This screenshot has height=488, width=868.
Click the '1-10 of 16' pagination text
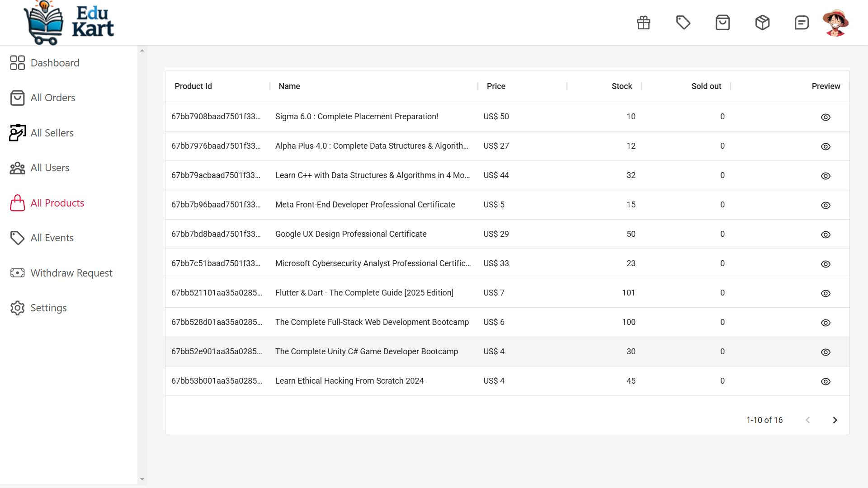[x=764, y=420]
